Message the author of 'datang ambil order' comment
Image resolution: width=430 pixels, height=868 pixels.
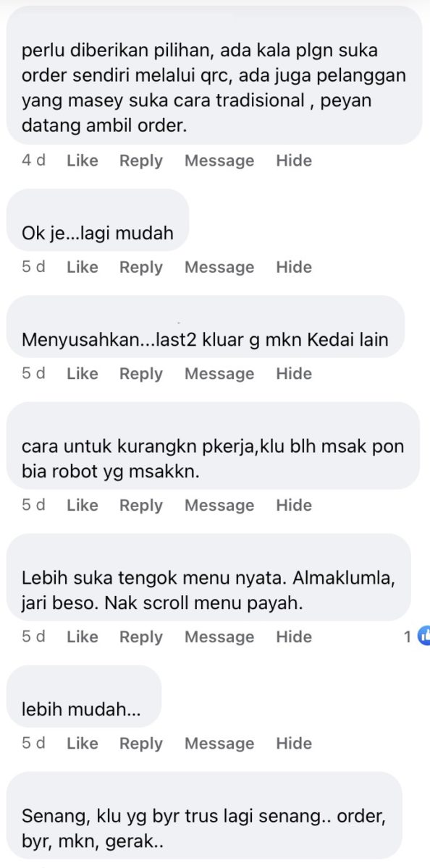coord(219,161)
